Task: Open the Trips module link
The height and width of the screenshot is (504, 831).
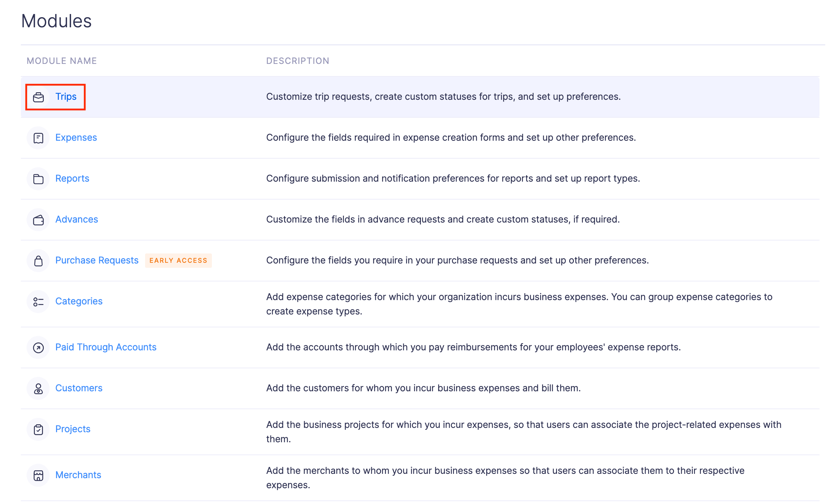Action: (x=66, y=97)
